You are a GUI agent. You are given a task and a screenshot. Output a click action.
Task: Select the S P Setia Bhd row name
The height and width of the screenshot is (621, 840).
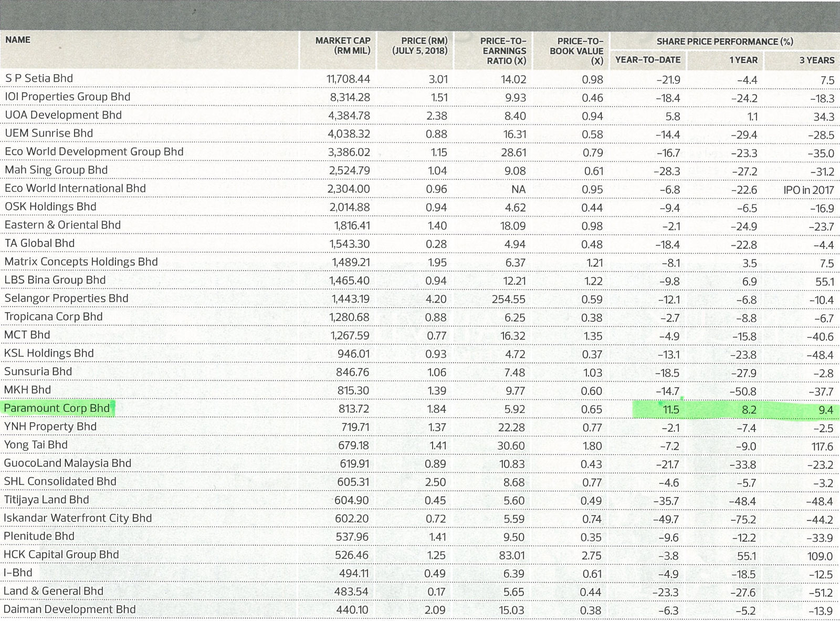[39, 78]
